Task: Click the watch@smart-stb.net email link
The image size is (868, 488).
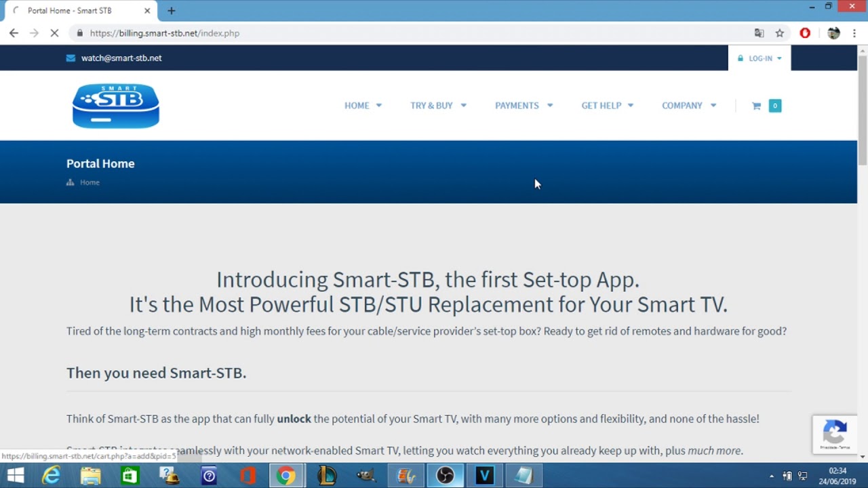Action: 121,58
